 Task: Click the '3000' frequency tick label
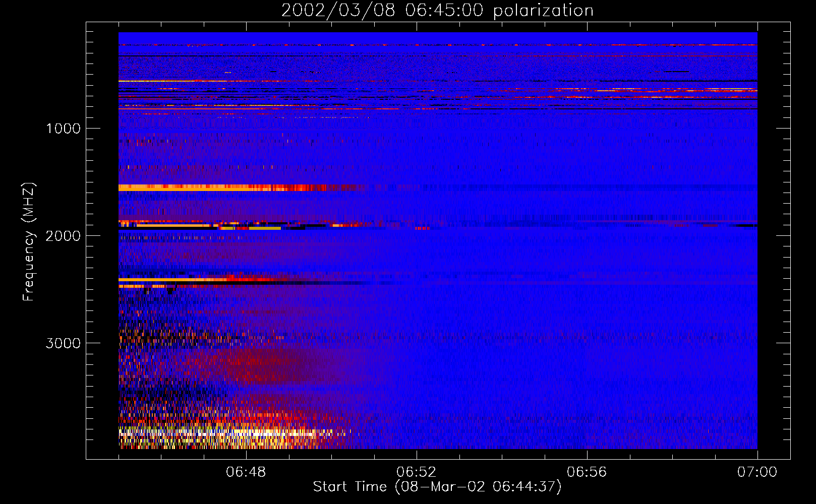point(63,343)
